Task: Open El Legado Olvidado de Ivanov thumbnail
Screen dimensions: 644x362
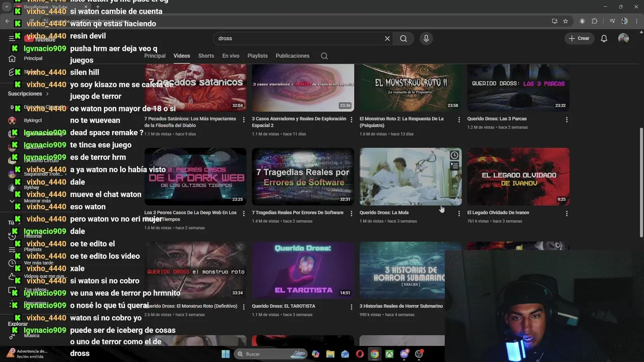Action: tap(518, 176)
